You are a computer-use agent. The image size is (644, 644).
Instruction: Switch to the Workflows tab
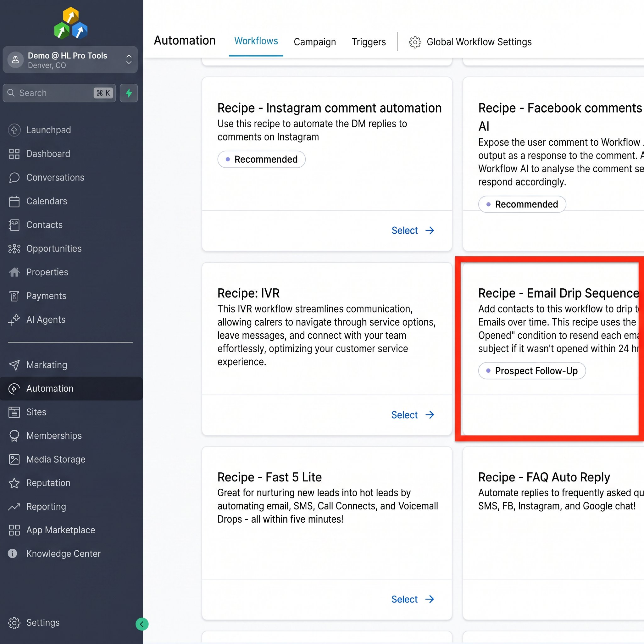pyautogui.click(x=256, y=41)
